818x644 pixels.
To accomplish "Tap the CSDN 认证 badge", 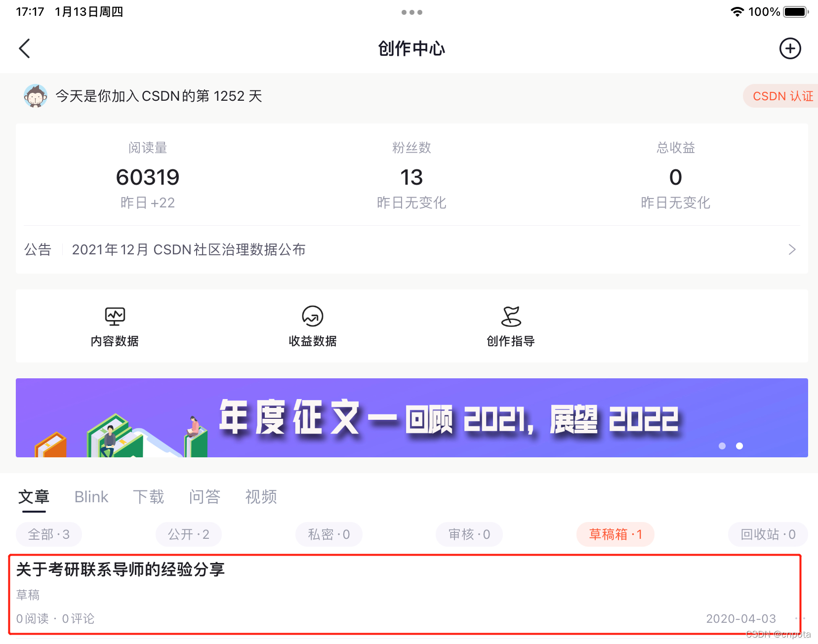I will (x=781, y=96).
